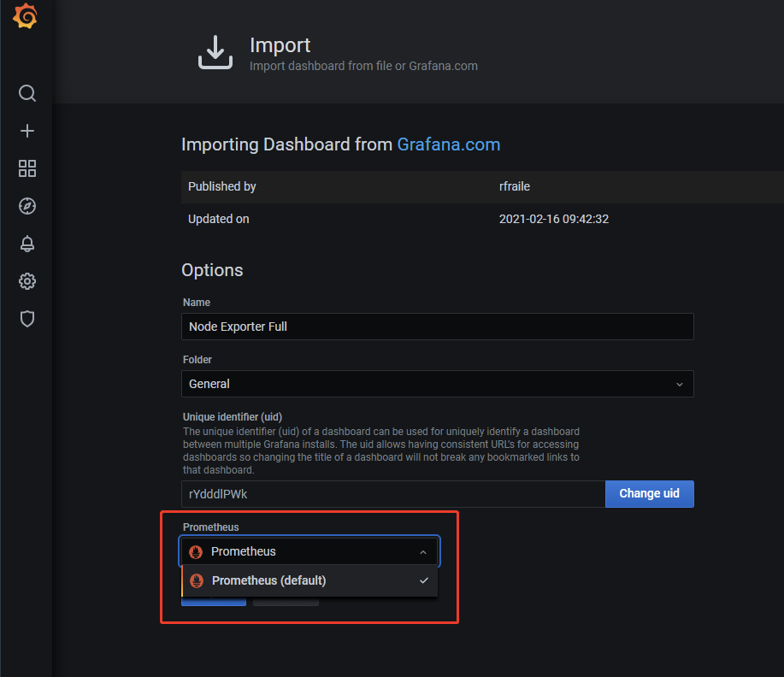Click the Import download icon in header

215,52
